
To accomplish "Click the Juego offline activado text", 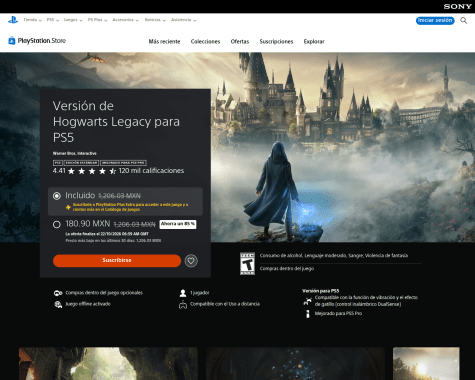I will pos(88,304).
